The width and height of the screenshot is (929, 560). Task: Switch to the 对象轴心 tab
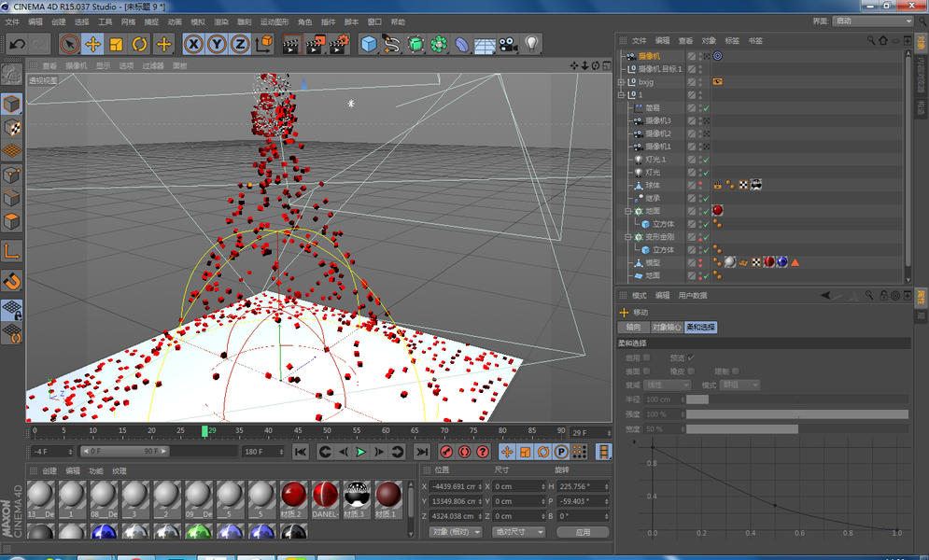point(667,327)
